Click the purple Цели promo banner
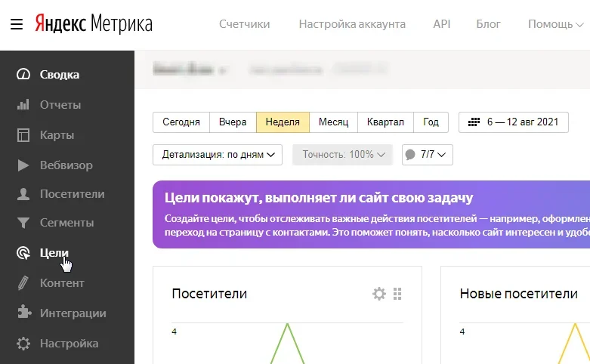Viewport: 590px width, 364px height. [x=372, y=214]
